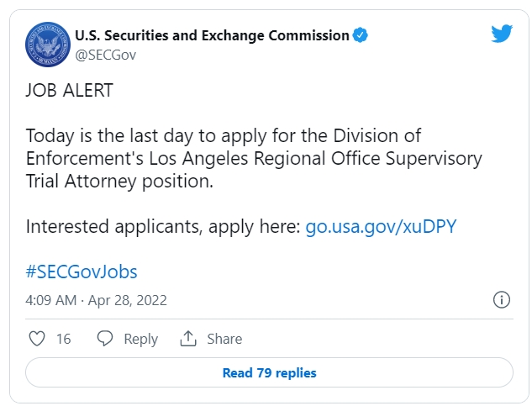Click the Interested applicants sentence
The image size is (532, 406).
point(241,227)
